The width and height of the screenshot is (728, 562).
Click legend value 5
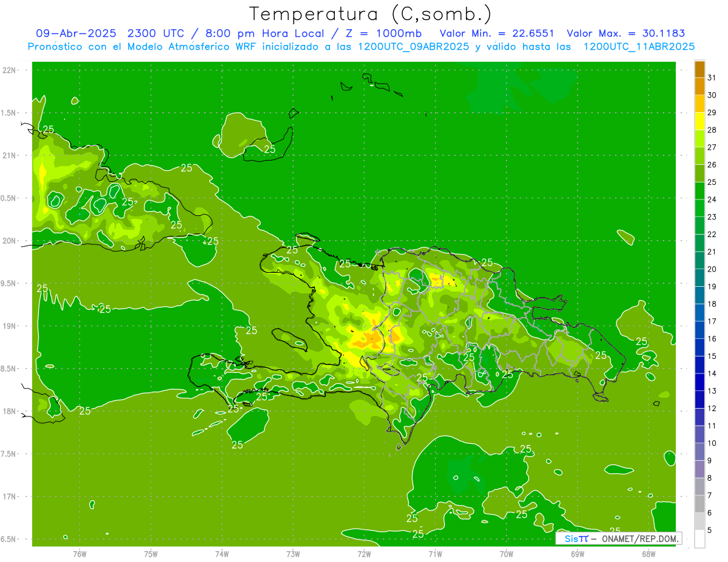tap(710, 530)
